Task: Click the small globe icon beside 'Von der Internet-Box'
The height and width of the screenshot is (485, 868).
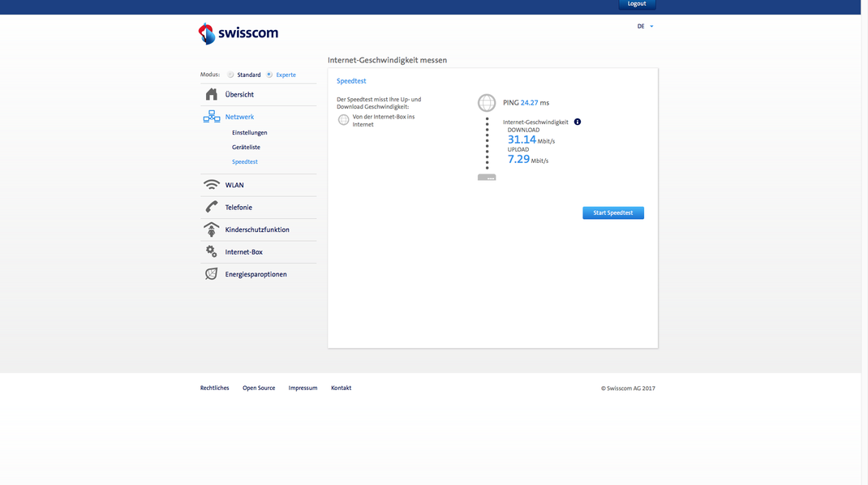Action: (343, 119)
